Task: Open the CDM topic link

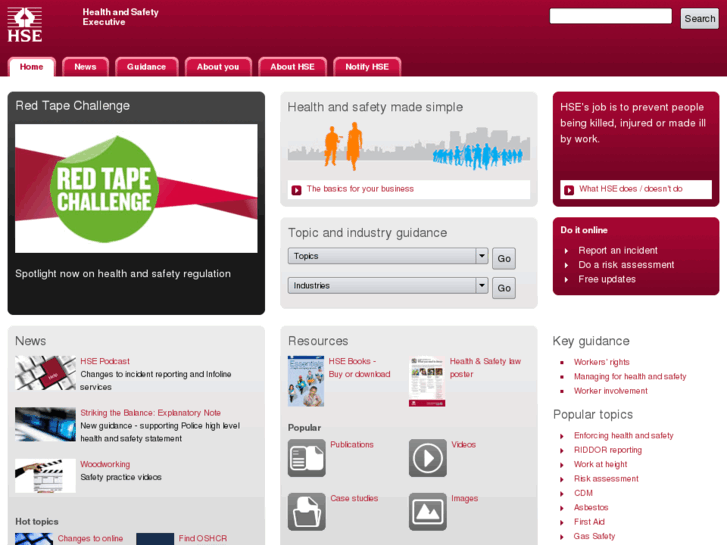Action: 583,493
